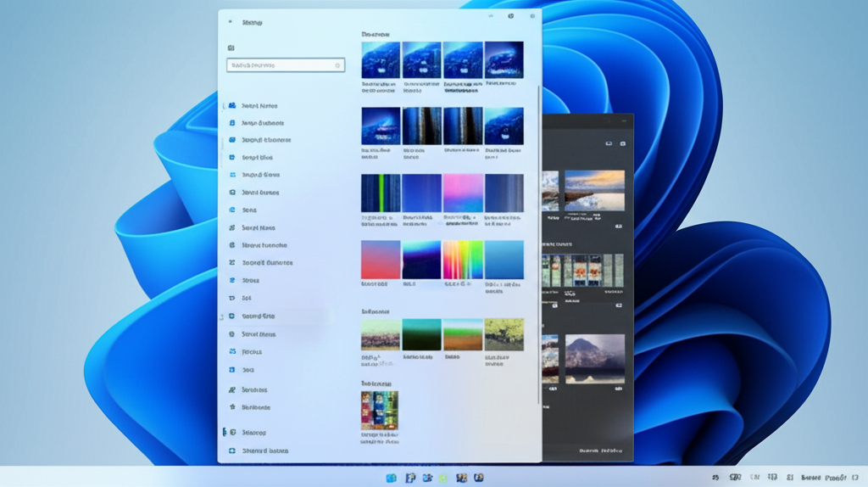This screenshot has width=868, height=487.
Task: Open the mountain photo in the dark window
Action: tap(594, 357)
